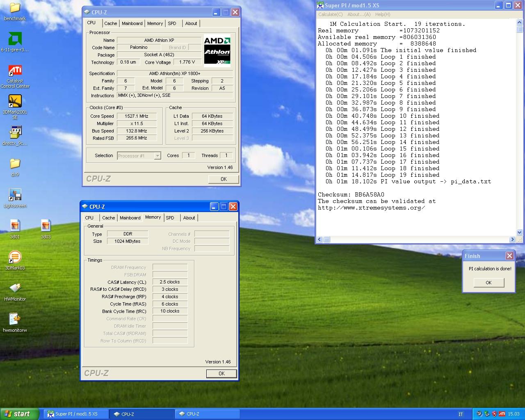The image size is (525, 420).
Task: Click the ATI tray icon
Action: (x=502, y=414)
